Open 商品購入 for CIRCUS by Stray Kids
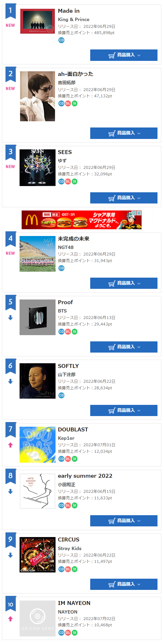Viewport: 164px width, 644px height. pyautogui.click(x=124, y=584)
